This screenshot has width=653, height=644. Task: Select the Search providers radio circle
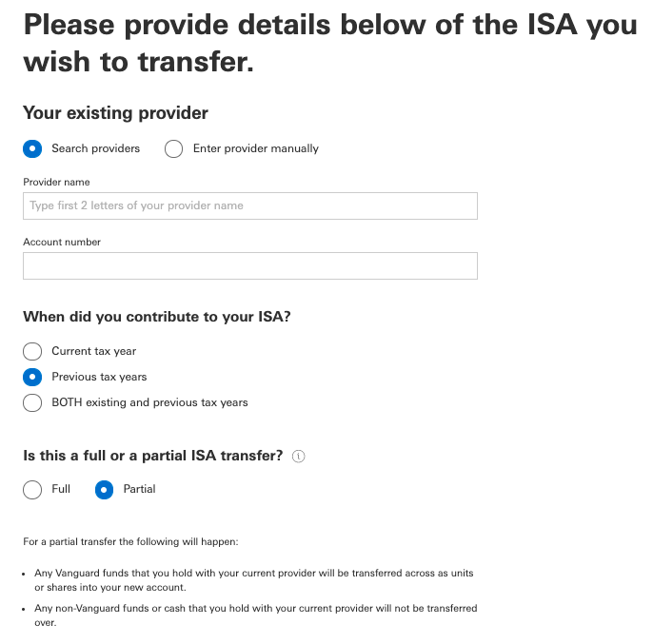pyautogui.click(x=33, y=148)
